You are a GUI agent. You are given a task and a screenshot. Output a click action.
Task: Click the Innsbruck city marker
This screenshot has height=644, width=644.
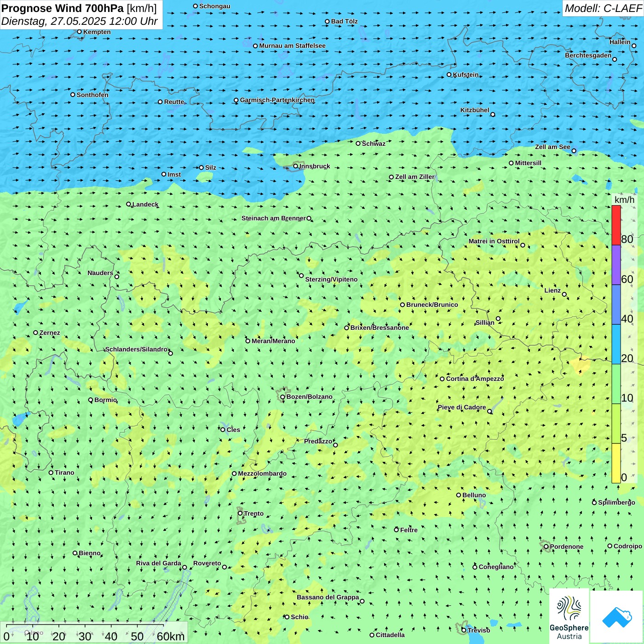click(x=296, y=166)
